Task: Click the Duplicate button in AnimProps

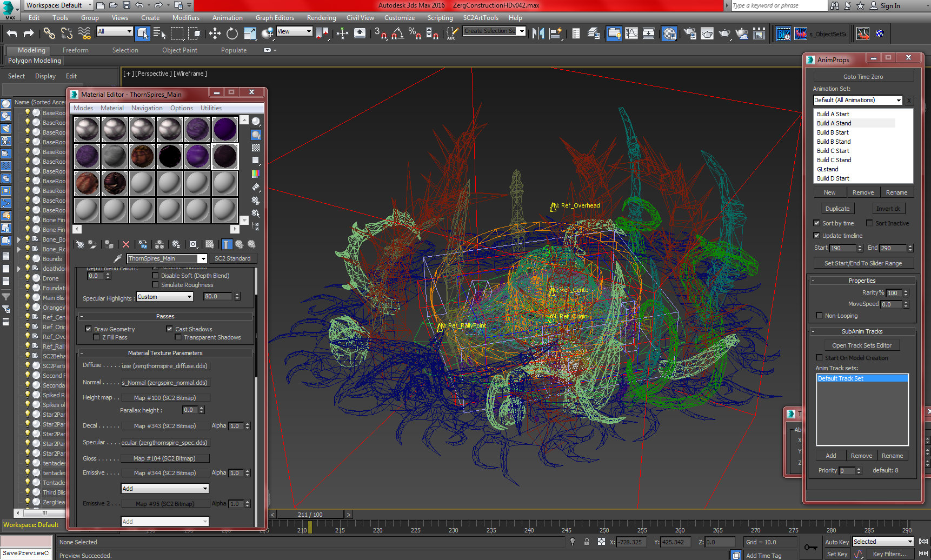Action: coord(837,209)
